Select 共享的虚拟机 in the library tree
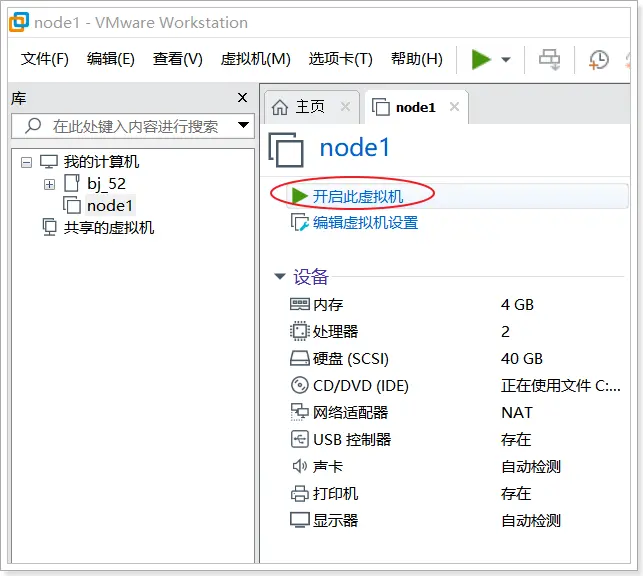The image size is (643, 576). (109, 228)
